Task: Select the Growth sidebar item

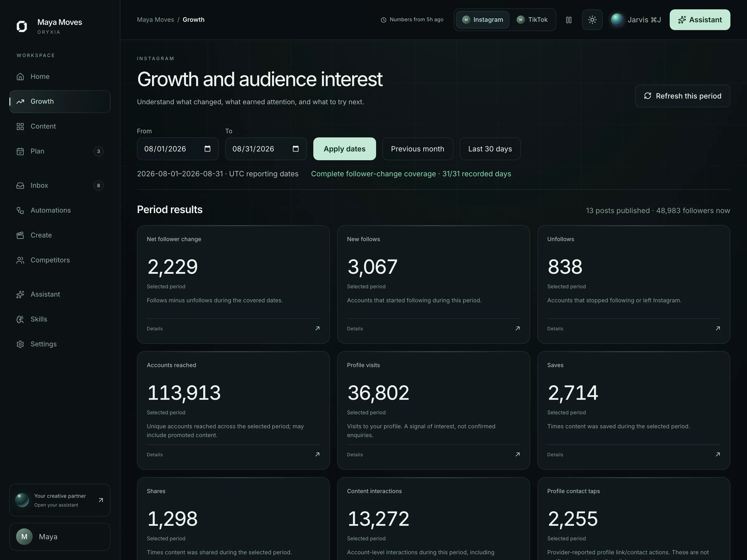Action: click(x=60, y=102)
